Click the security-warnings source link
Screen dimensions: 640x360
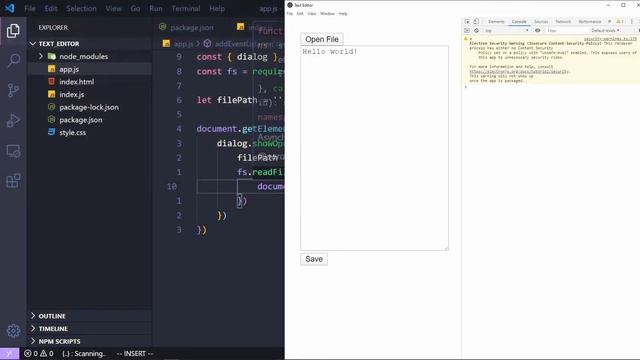tap(610, 39)
